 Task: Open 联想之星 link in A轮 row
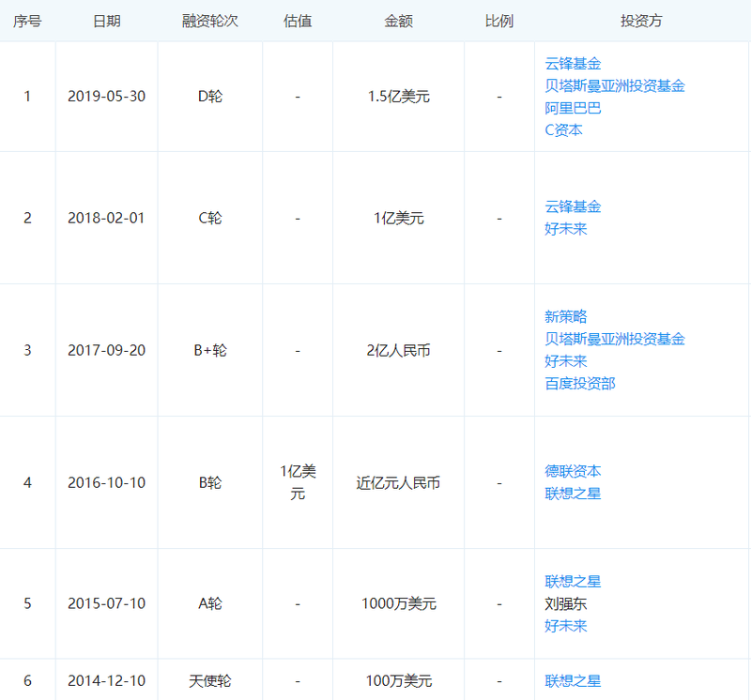click(x=573, y=581)
